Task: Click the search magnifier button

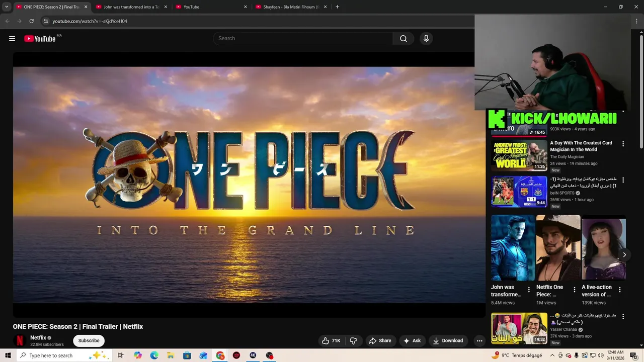Action: [404, 39]
